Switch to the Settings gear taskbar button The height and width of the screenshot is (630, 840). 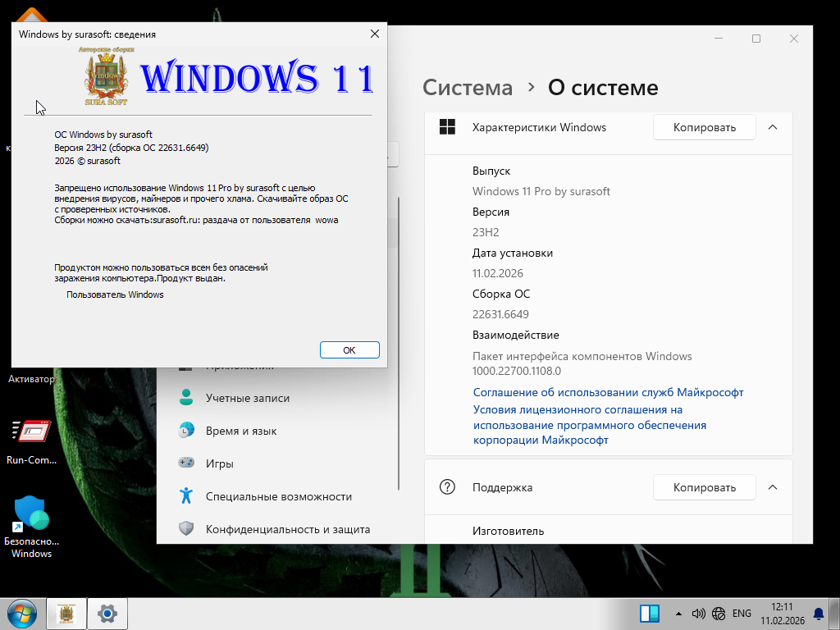pyautogui.click(x=107, y=614)
